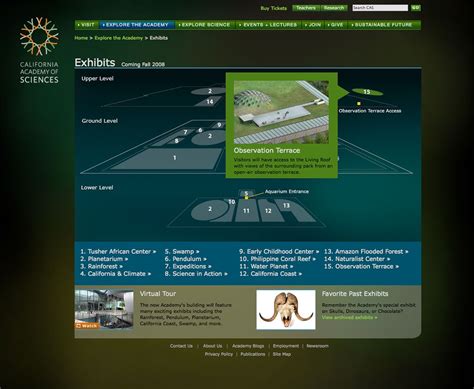Screen dimensions: 474x389
Task: Select exhibit 6 marker on Ground Level
Action: (200, 130)
